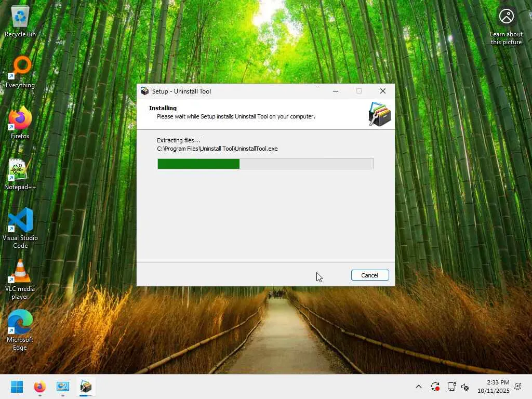
Task: Click 'Please wait while Setup installs' text
Action: point(236,116)
